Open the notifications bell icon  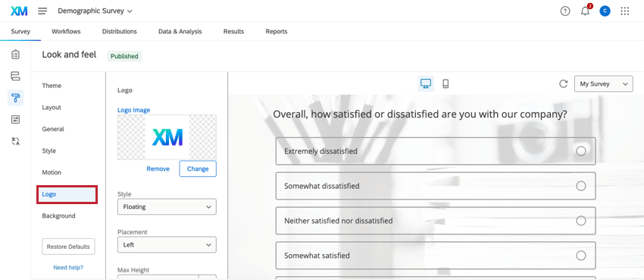click(585, 11)
